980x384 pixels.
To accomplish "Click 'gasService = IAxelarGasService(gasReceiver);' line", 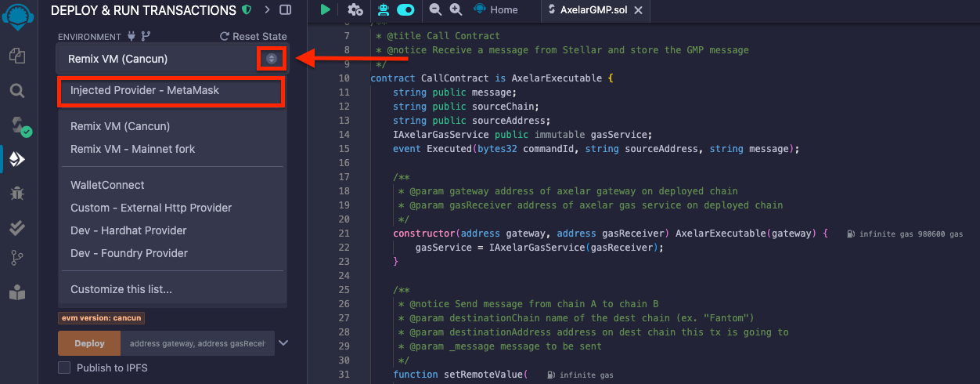I will pyautogui.click(x=539, y=248).
